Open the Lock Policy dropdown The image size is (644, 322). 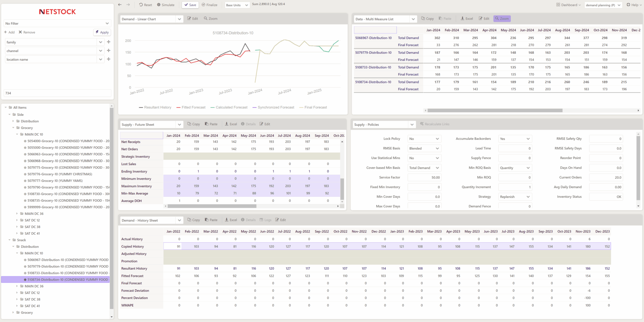click(424, 139)
